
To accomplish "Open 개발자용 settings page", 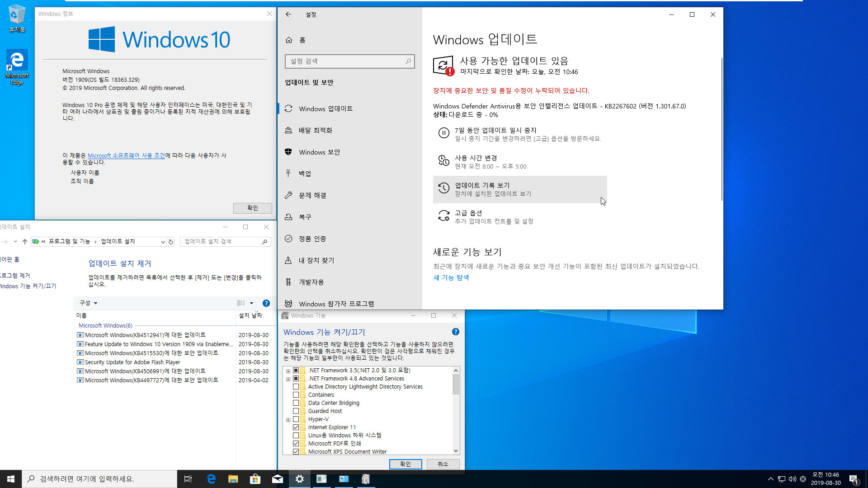I will [x=349, y=282].
